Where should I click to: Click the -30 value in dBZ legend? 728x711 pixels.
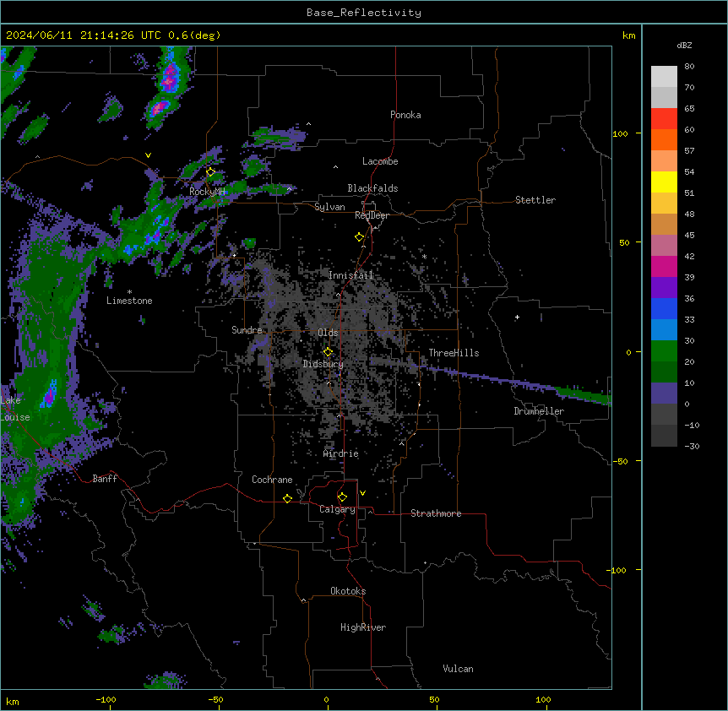coord(692,446)
